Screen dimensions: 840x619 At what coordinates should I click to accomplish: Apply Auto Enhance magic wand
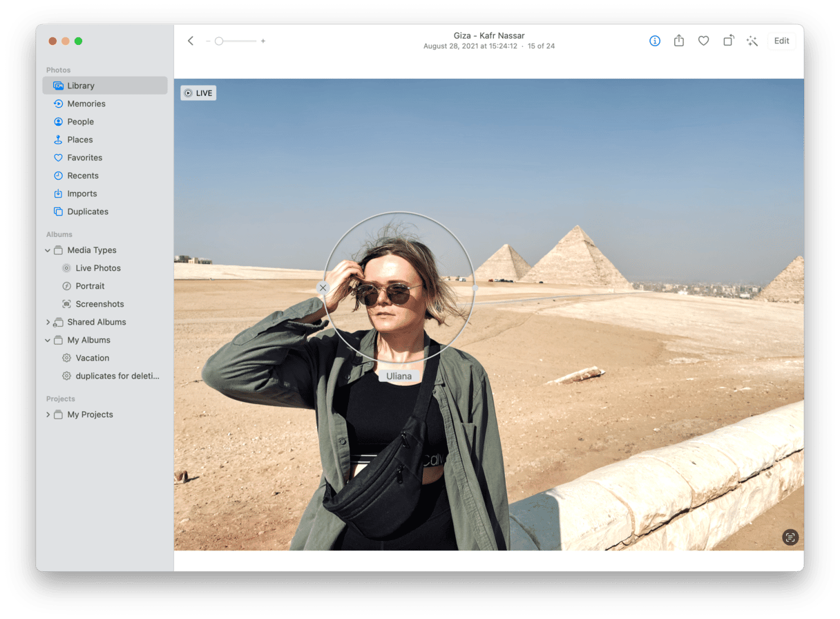pyautogui.click(x=752, y=41)
